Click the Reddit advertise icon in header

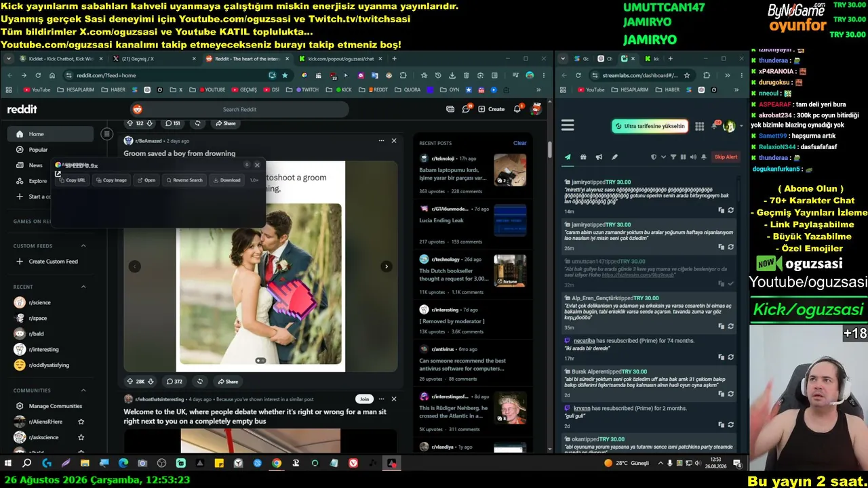click(450, 108)
